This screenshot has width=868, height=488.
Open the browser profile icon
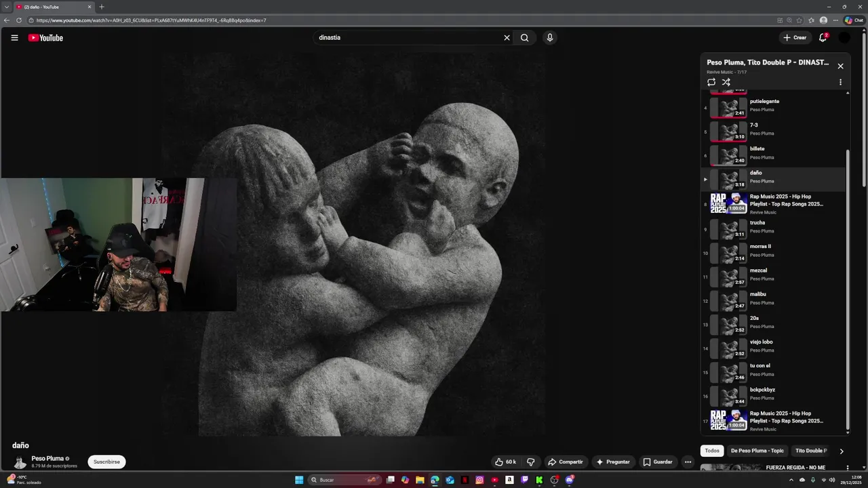coord(823,20)
